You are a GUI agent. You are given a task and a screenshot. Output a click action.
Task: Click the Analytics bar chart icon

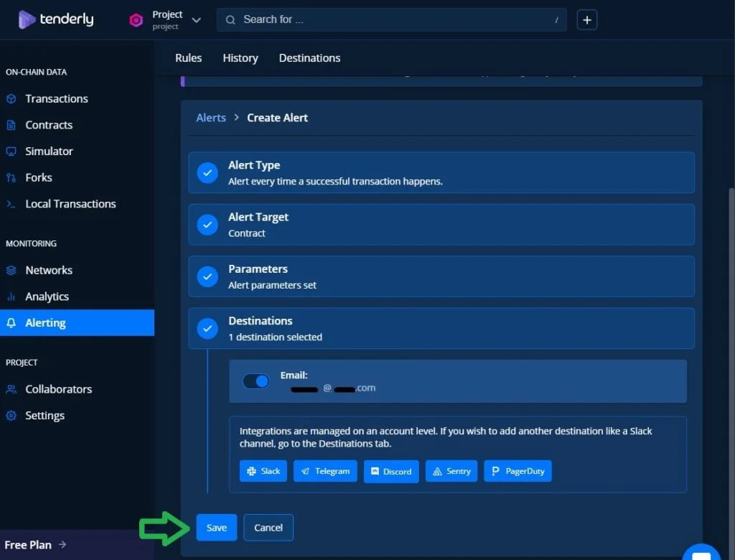click(11, 297)
